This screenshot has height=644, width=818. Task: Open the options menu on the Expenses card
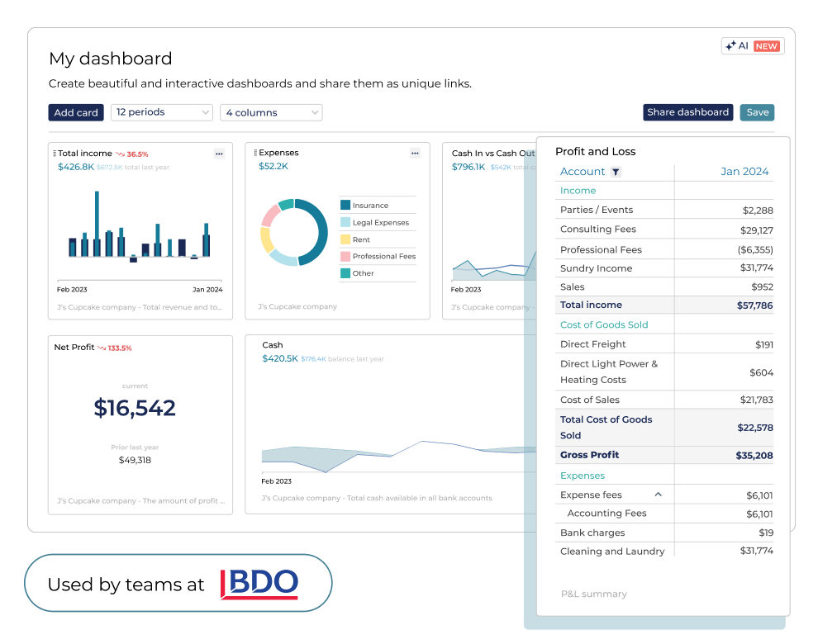[415, 153]
